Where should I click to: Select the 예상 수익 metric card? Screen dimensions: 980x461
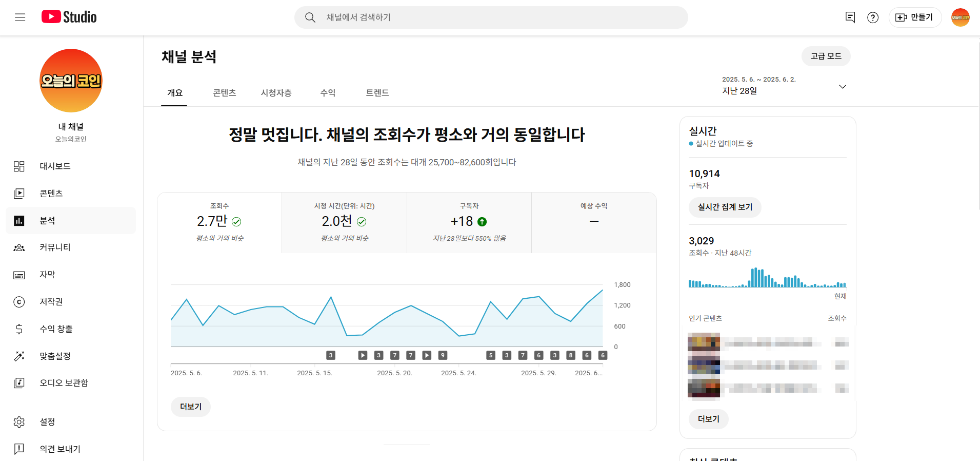[x=594, y=222]
